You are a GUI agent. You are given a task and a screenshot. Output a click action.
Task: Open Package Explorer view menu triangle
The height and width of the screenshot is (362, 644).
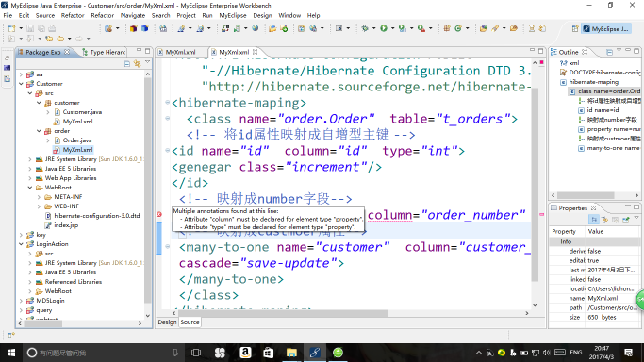coord(147,62)
